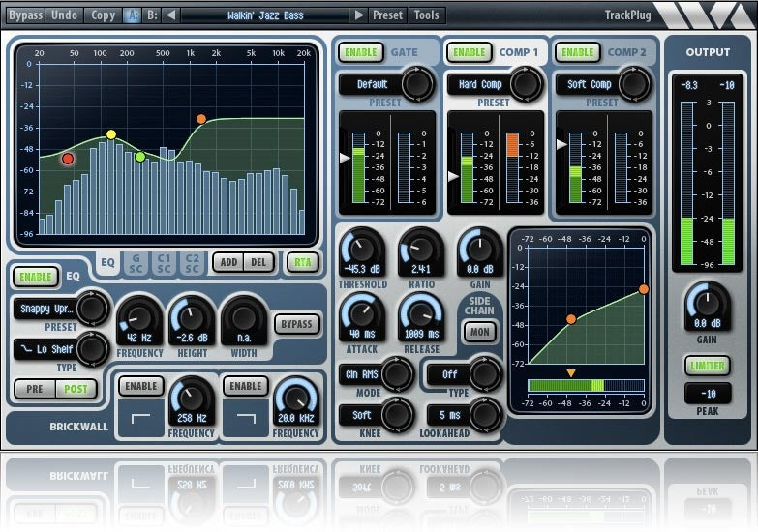The image size is (758, 532).
Task: Open the Tools menu
Action: (426, 15)
